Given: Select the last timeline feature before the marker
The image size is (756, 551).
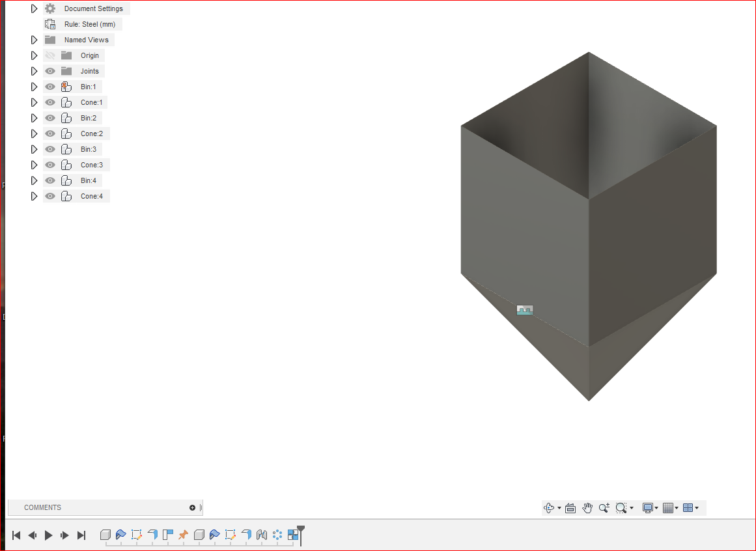Looking at the screenshot, I should pos(292,535).
